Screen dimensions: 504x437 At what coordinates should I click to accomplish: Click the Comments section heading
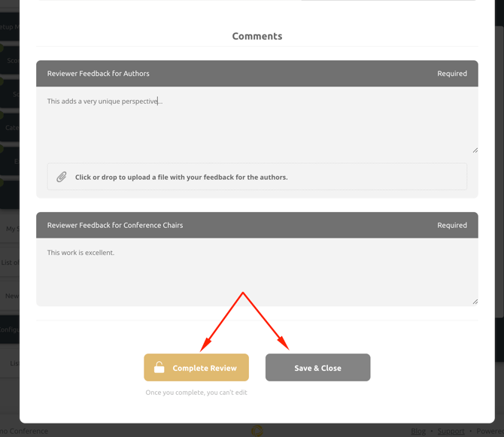[x=257, y=36]
